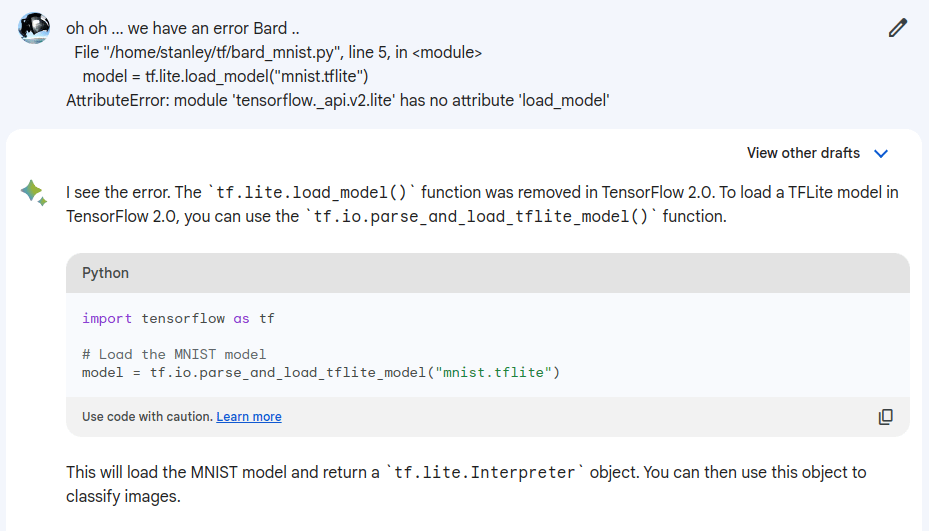Click the "Use code with caution." notice

click(x=147, y=417)
